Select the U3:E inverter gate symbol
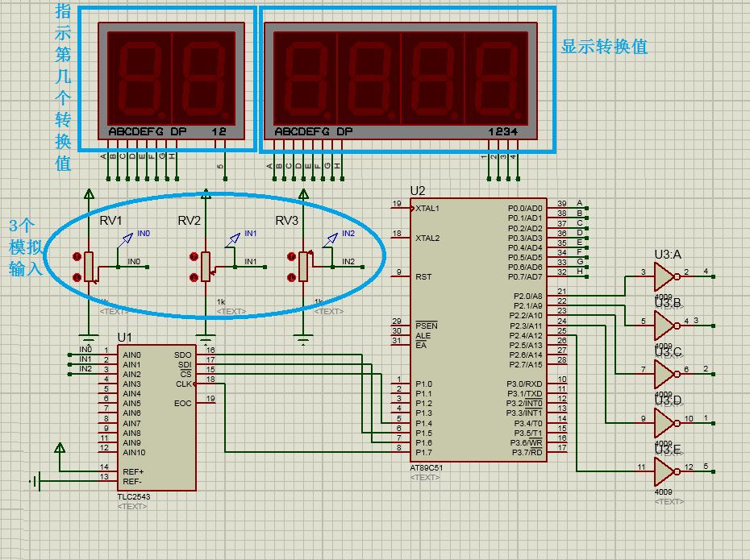This screenshot has width=750, height=560. 666,471
